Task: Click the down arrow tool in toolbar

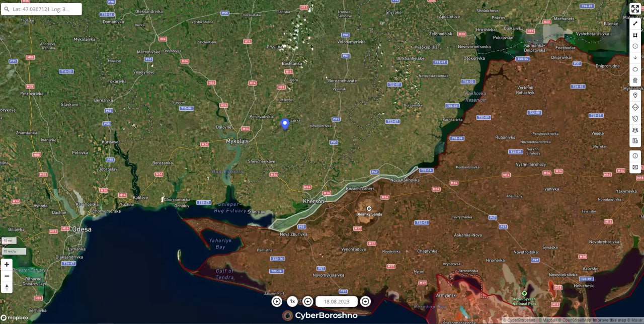Action: tap(635, 58)
